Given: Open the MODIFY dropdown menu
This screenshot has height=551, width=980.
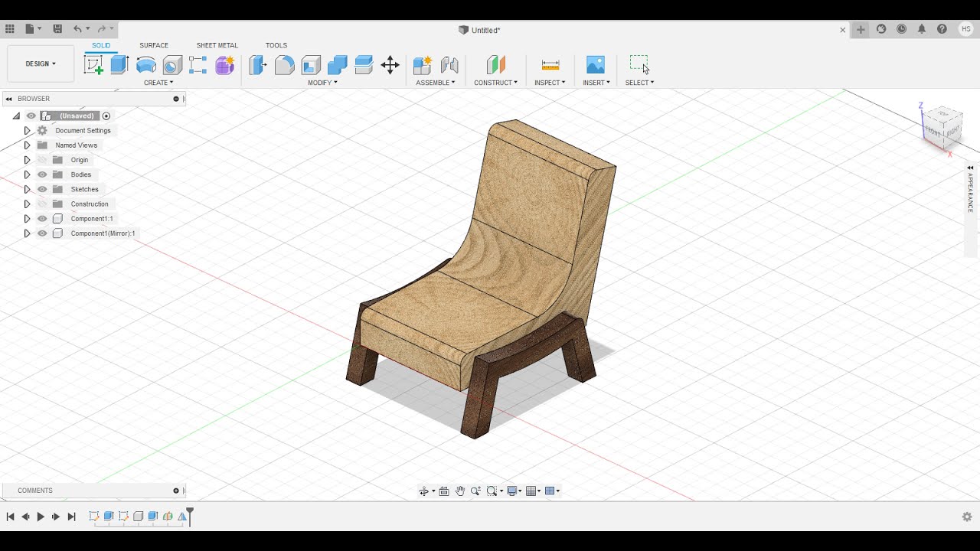Looking at the screenshot, I should [x=322, y=83].
